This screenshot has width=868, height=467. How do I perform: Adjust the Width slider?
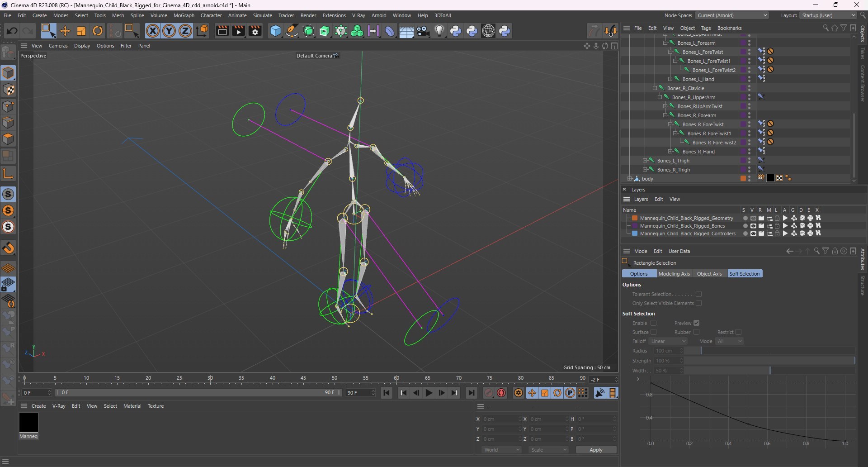(769, 371)
